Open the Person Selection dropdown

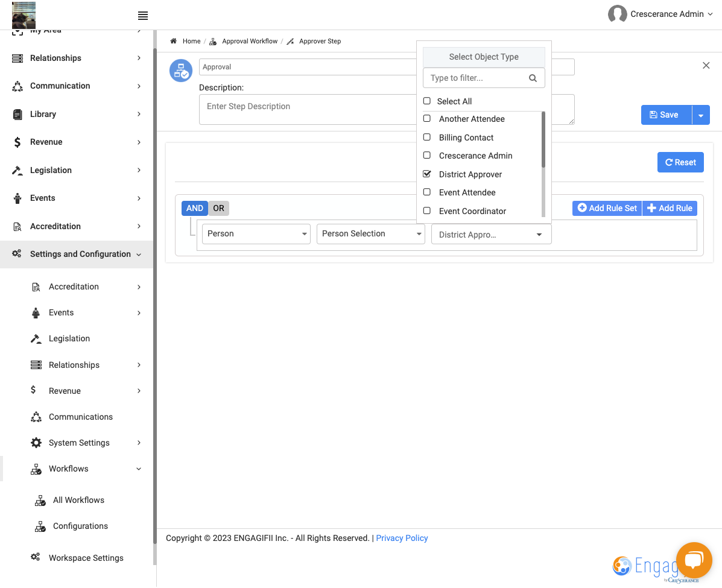click(371, 234)
